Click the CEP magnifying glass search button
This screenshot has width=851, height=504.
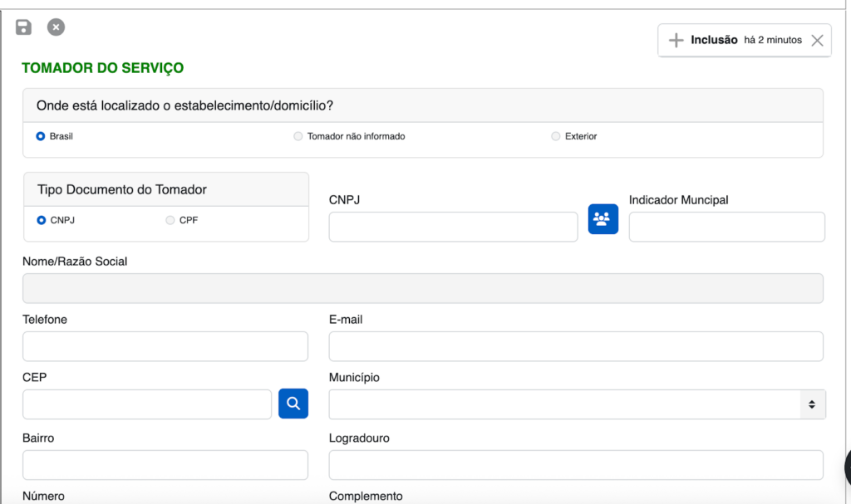(x=293, y=404)
